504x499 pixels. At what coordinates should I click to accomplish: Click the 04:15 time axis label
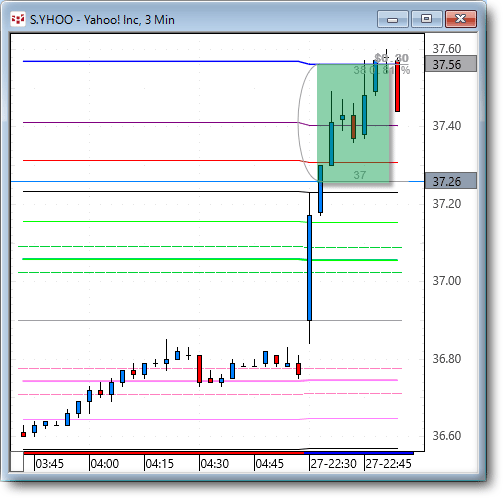tap(160, 464)
